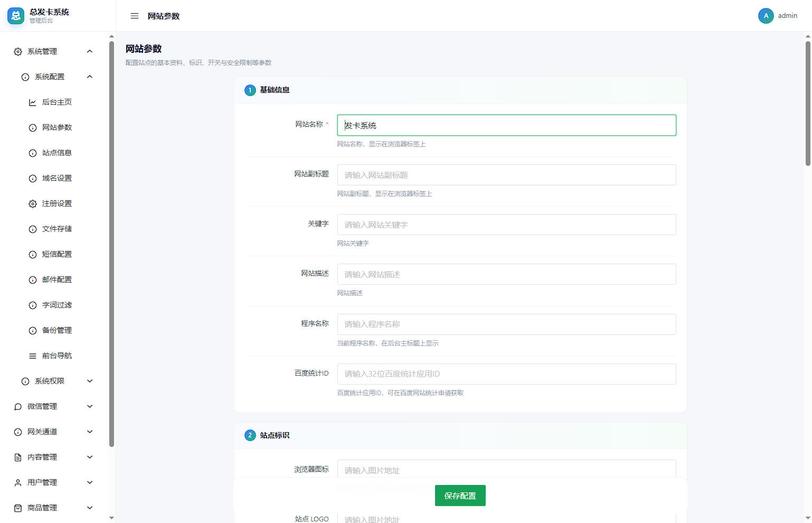Focus the 网站描述 input field
The width and height of the screenshot is (812, 523).
[506, 274]
